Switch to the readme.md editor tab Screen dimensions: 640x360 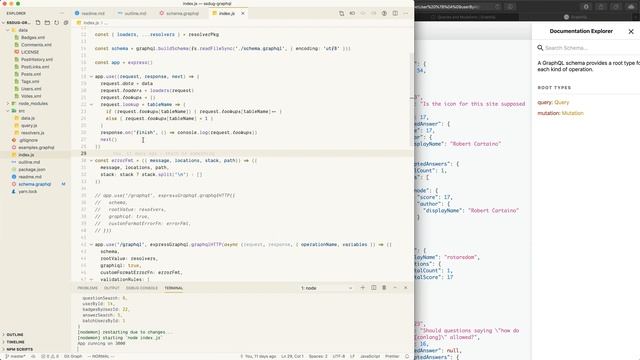(91, 13)
